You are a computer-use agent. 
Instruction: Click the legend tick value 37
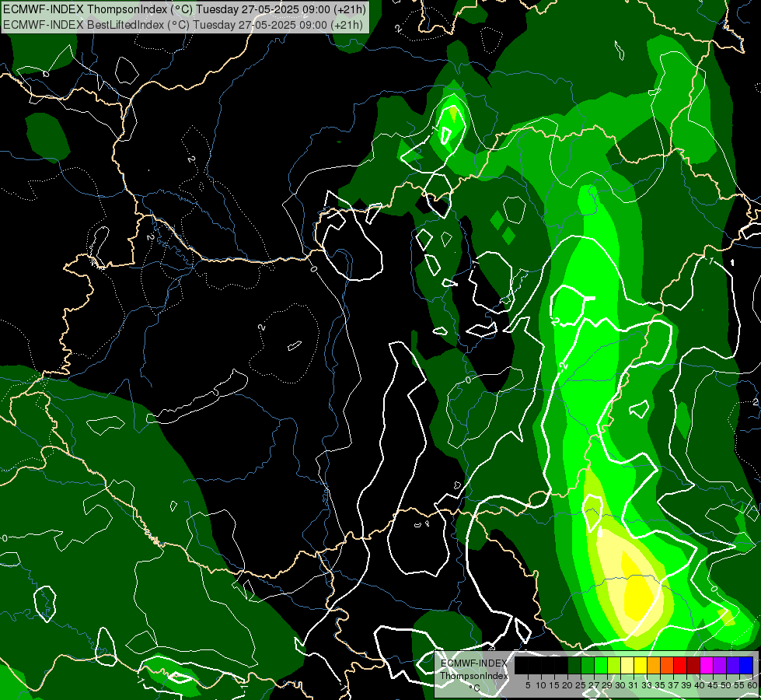674,685
